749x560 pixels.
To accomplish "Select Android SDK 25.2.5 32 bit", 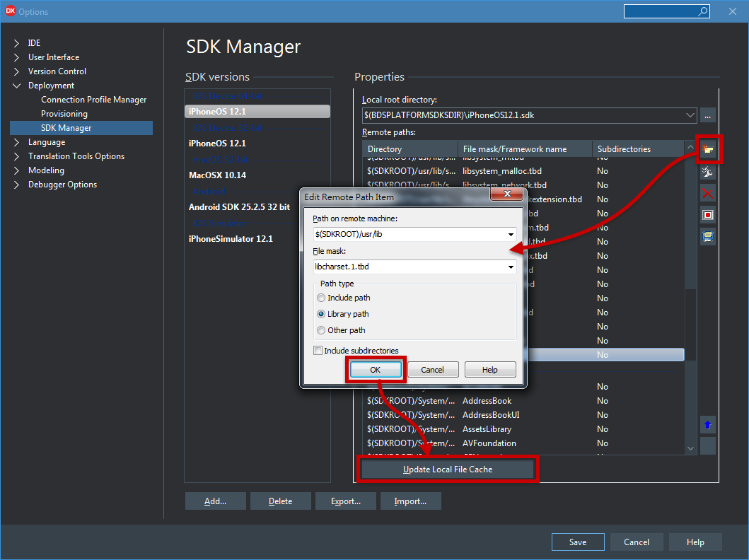I will tap(239, 207).
